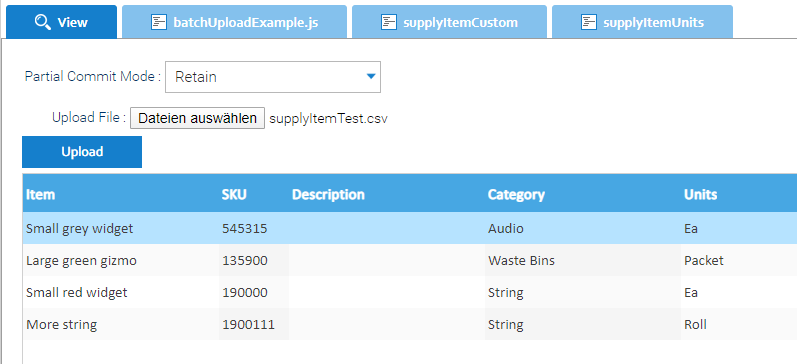Select the Large green gizmo row
Screen dimensions: 797x364
click(x=410, y=260)
